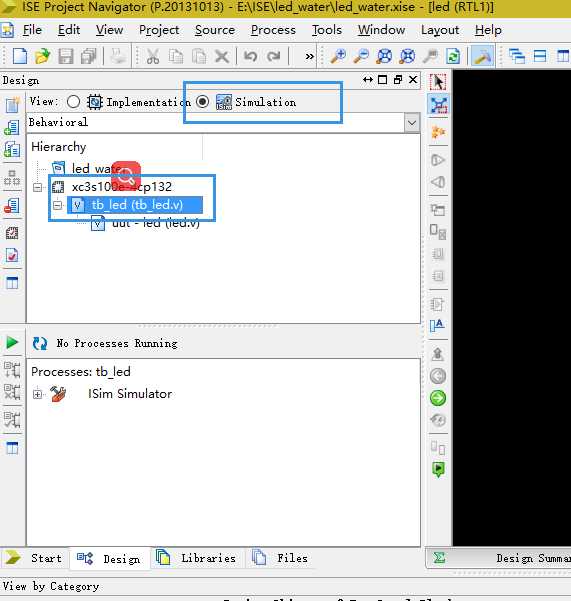Toggle Design panel width arrows button
The image size is (571, 601).
(x=368, y=80)
